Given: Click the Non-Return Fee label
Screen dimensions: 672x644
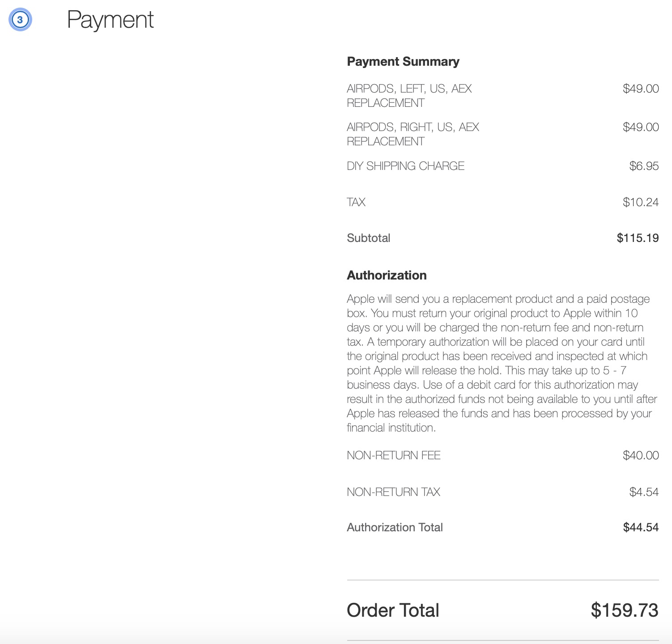Looking at the screenshot, I should pos(394,455).
